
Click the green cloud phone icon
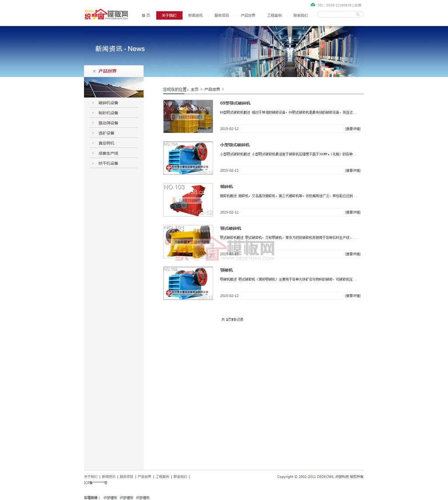(x=313, y=5)
